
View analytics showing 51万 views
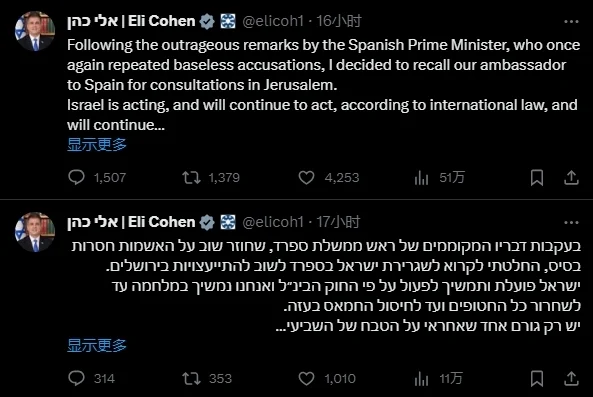(421, 177)
